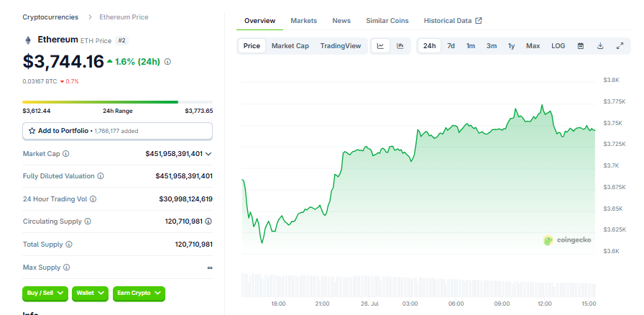The height and width of the screenshot is (315, 644).
Task: Click breadcrumb chevron after Cryptocurrencies
Action: click(x=90, y=17)
